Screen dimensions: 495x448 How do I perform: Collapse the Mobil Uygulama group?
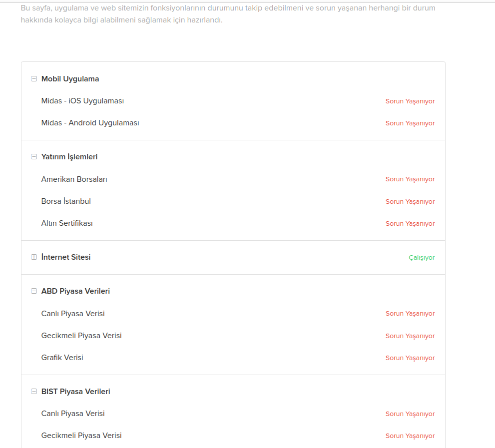click(34, 78)
